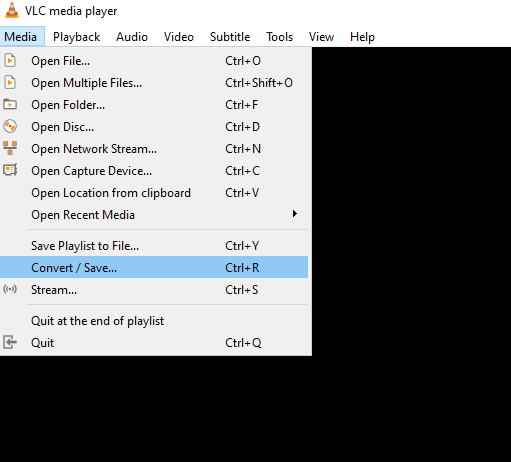
Task: Select Open Multiple Files... entry
Action: 154,83
